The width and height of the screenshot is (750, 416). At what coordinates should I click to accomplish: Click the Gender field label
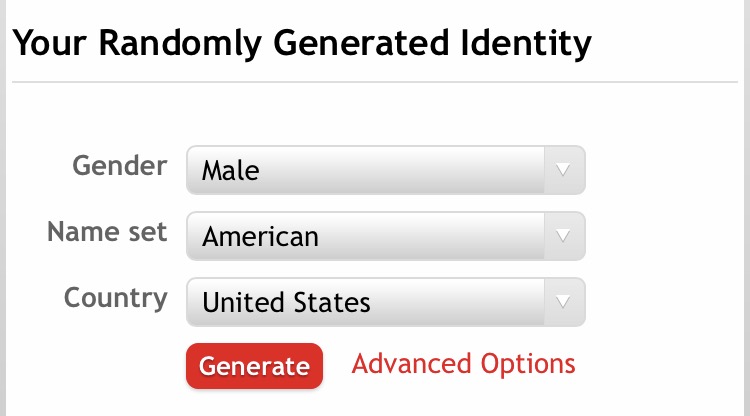(x=120, y=166)
